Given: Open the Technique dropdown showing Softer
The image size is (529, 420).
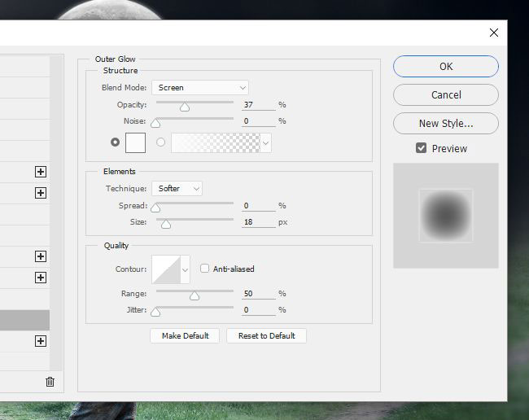Looking at the screenshot, I should [177, 189].
